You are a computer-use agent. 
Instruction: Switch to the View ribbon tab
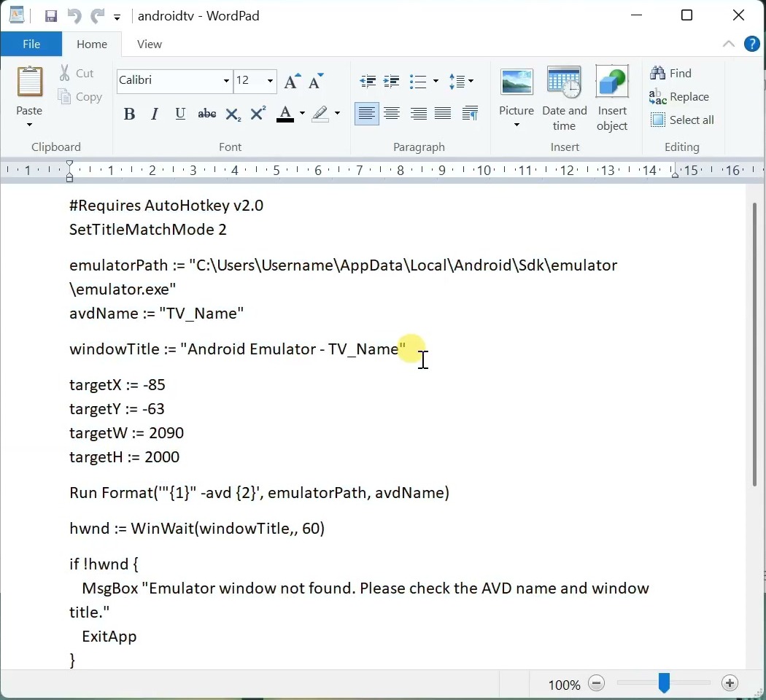[150, 44]
